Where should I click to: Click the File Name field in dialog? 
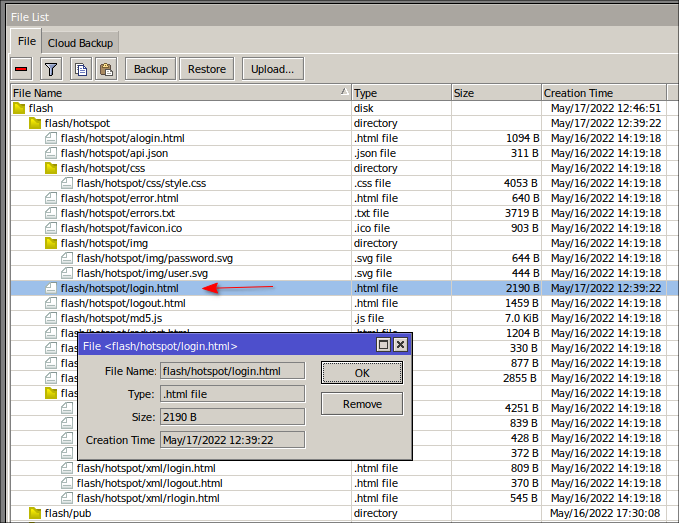(x=232, y=372)
